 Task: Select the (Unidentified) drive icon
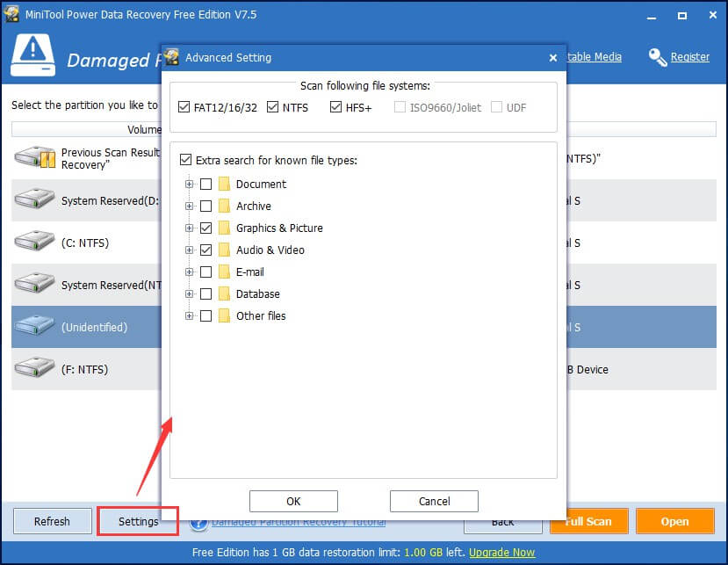[34, 325]
